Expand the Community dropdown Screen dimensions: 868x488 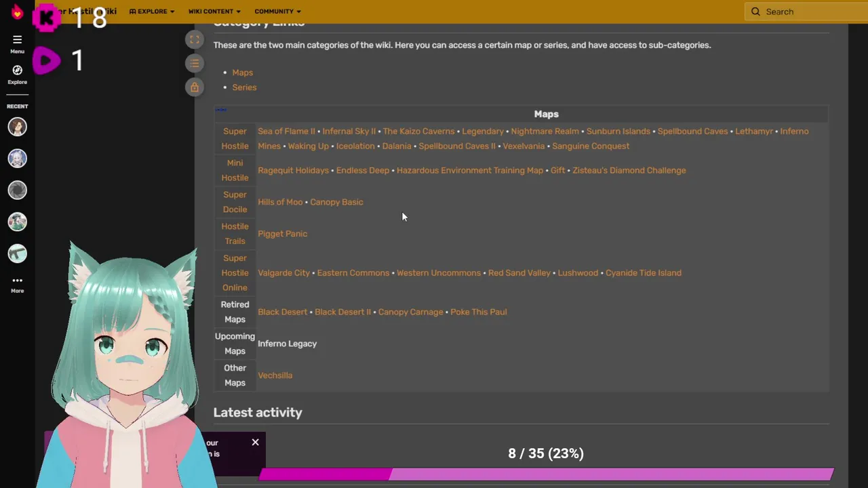click(277, 12)
